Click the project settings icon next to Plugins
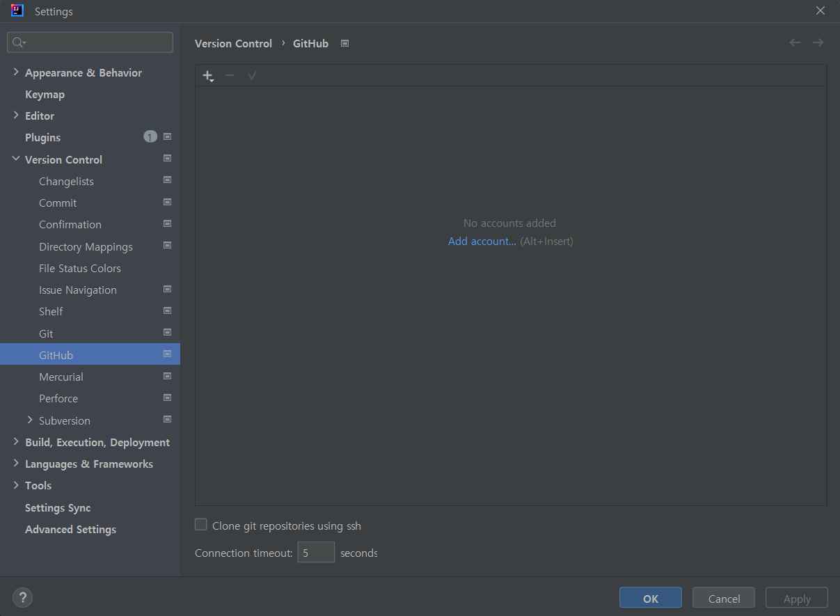Screen dimensions: 840x616 point(167,137)
